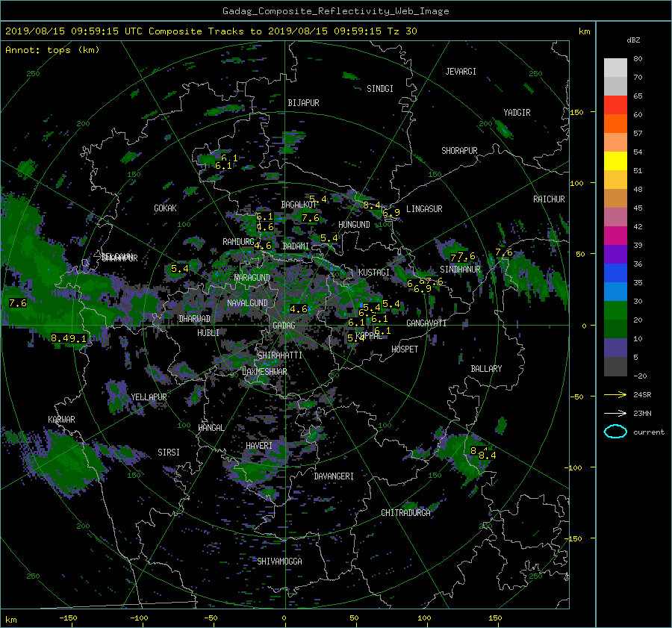Image resolution: width=672 pixels, height=628 pixels.
Task: Click the cyan 'current' ellipse legend icon
Action: [615, 432]
